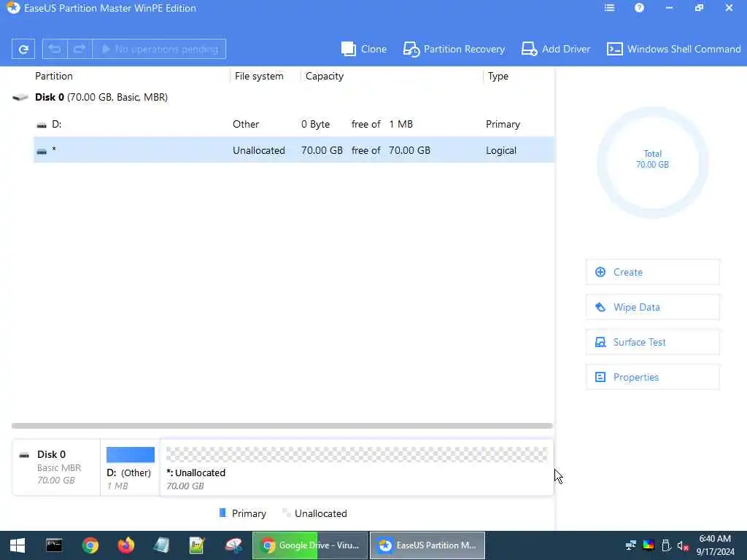Click the notebook icon in taskbar
Viewport: 747px width, 560px height.
(161, 545)
